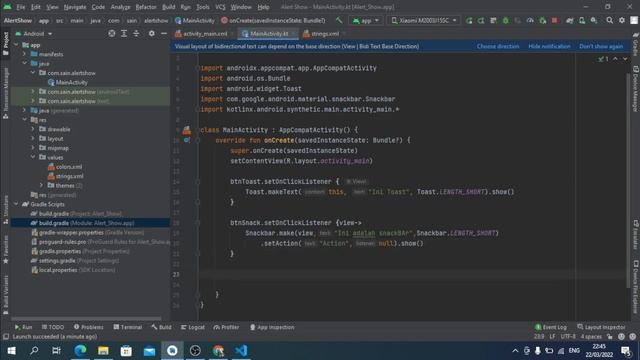This screenshot has width=640, height=360.
Task: Open the Favorites side tool window
Action: pyautogui.click(x=5, y=250)
